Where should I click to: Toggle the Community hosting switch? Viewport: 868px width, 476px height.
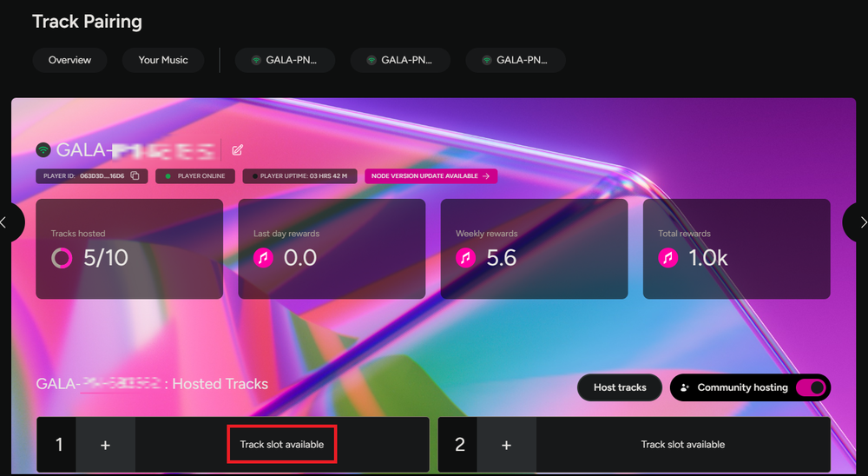811,387
